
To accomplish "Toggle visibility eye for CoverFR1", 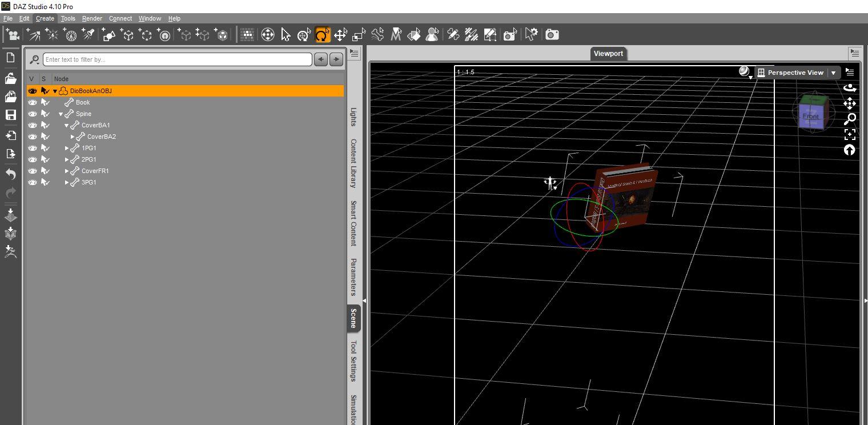I will [33, 171].
